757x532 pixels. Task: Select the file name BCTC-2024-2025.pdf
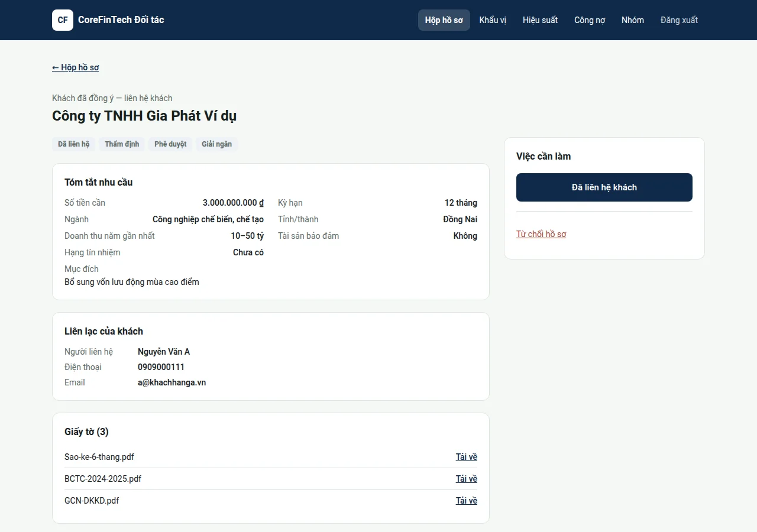pyautogui.click(x=103, y=479)
